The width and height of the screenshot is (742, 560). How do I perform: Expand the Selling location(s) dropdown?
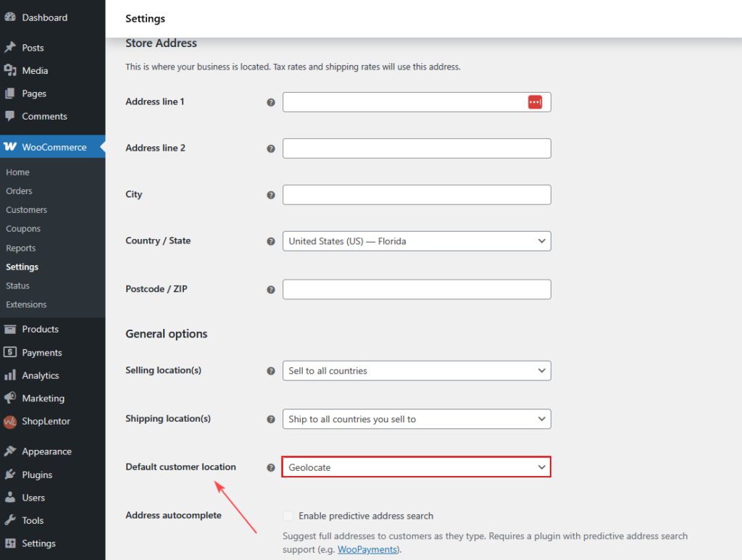pyautogui.click(x=417, y=371)
